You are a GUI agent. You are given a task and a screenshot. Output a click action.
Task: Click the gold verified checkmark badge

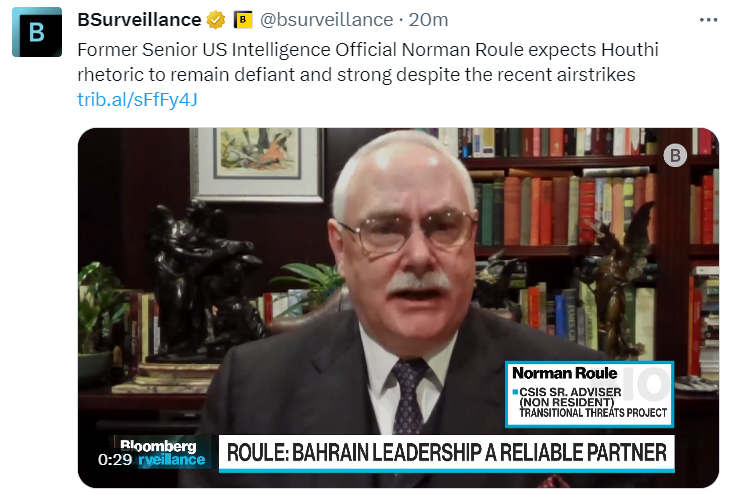point(216,20)
